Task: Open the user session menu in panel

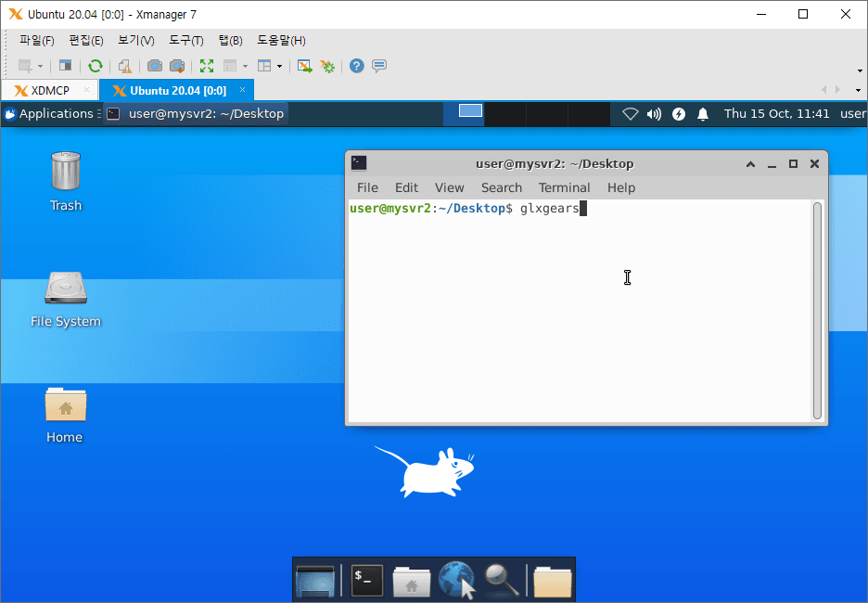Action: point(853,113)
